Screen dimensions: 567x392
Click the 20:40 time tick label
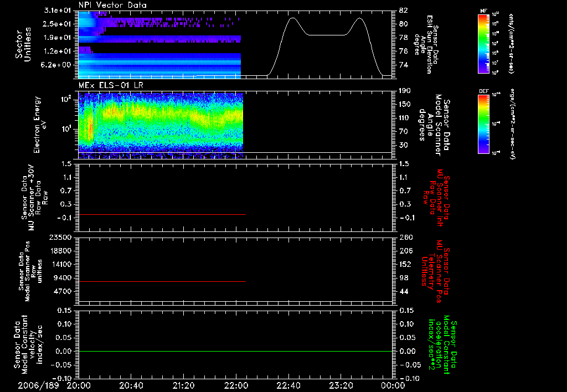pyautogui.click(x=131, y=385)
